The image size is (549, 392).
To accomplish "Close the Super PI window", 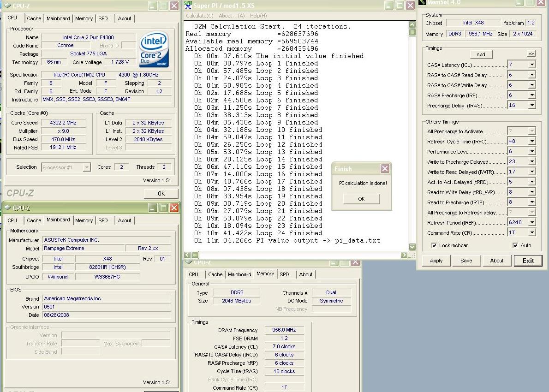I will pyautogui.click(x=410, y=6).
